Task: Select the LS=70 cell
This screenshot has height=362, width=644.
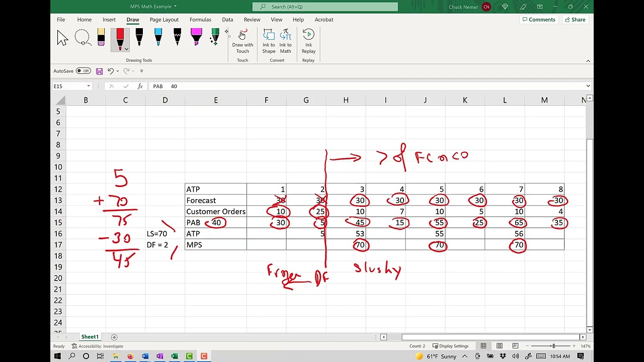Action: pyautogui.click(x=165, y=234)
